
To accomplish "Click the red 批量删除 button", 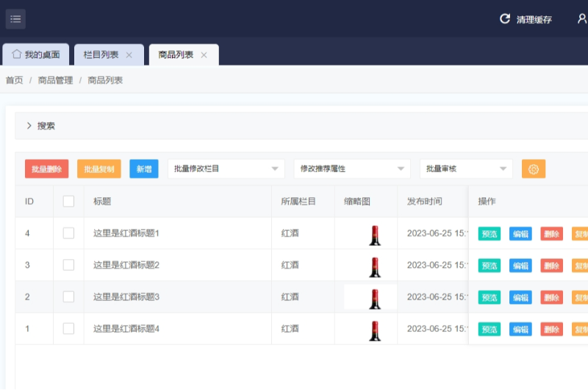I will coord(46,169).
